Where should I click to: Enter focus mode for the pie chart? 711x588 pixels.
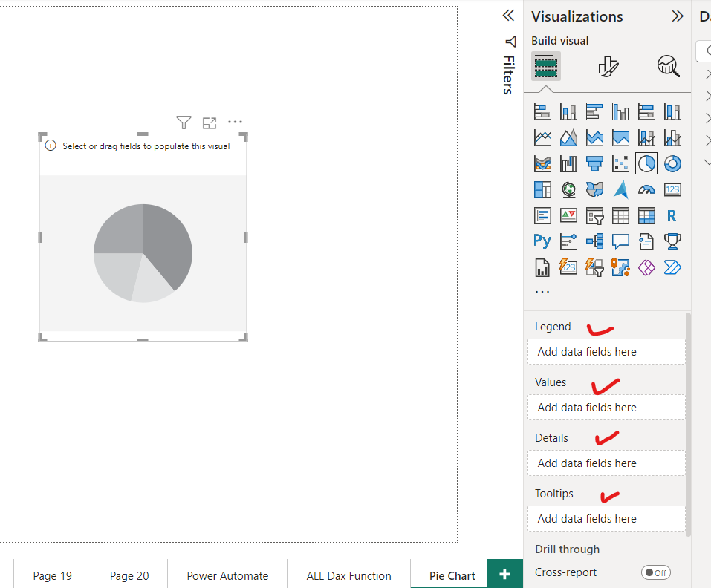(x=209, y=122)
